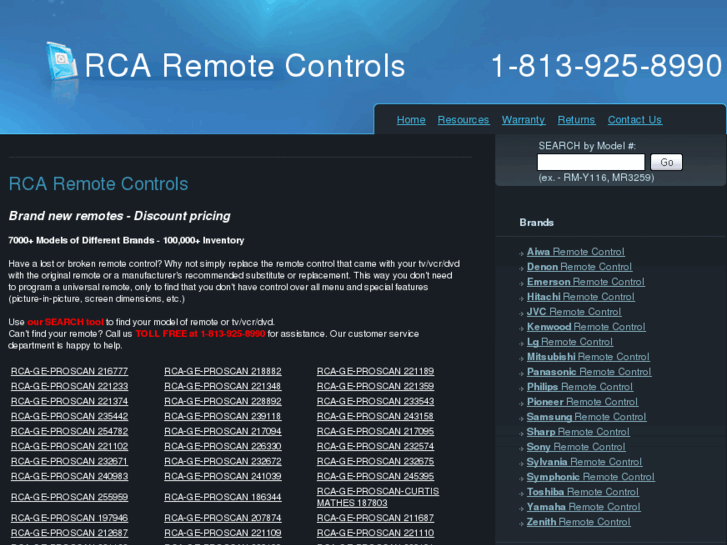Image resolution: width=727 pixels, height=545 pixels.
Task: Open Hitachi Remote Control brand link
Action: coord(580,297)
